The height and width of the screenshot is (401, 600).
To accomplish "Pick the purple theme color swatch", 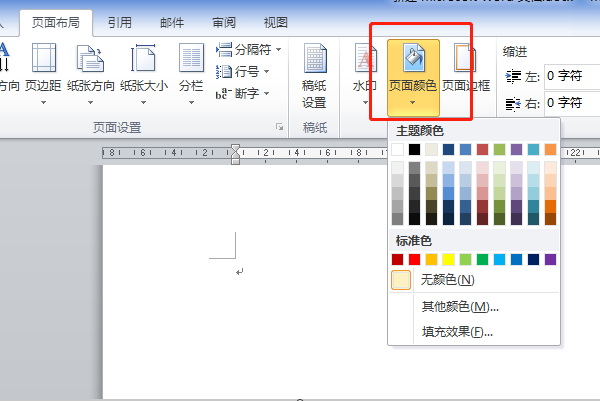I will coord(517,150).
